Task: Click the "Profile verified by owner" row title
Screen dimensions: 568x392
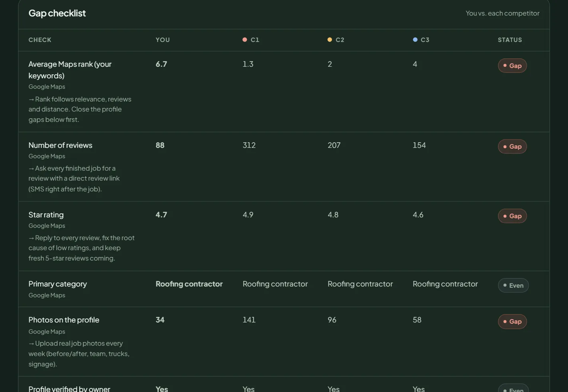Action: (69, 388)
